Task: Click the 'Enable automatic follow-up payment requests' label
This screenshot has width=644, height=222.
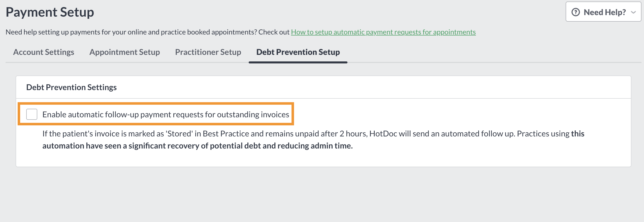Action: click(166, 115)
